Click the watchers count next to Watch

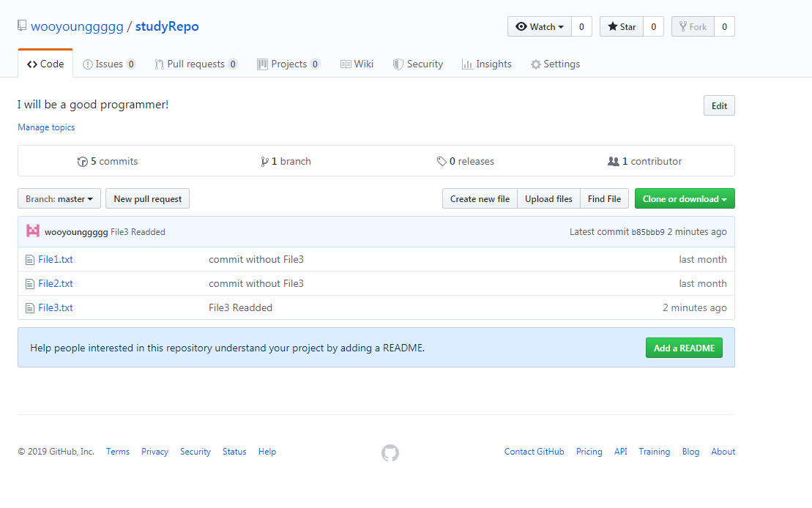(x=581, y=26)
